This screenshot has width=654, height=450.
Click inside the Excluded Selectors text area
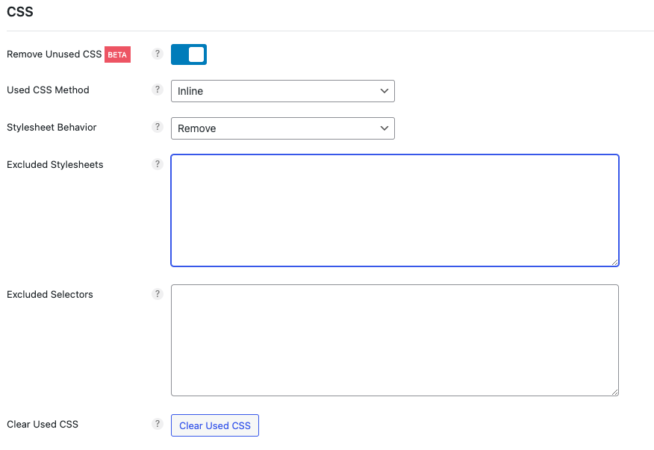[x=394, y=340]
